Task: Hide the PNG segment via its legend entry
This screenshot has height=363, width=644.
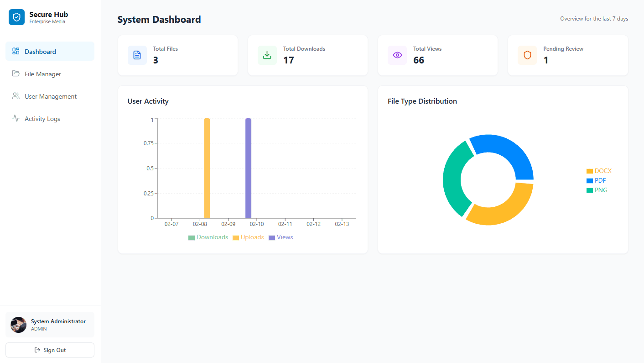Action: [597, 189]
